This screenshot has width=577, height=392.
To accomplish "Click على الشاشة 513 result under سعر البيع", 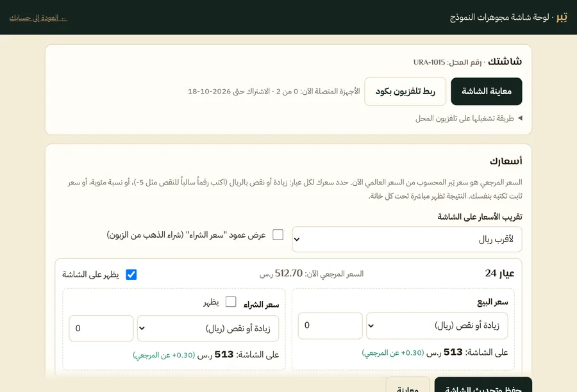I will 435,352.
